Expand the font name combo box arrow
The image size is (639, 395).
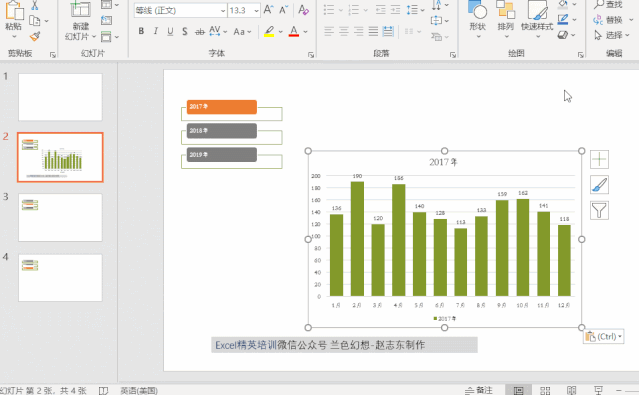click(223, 11)
